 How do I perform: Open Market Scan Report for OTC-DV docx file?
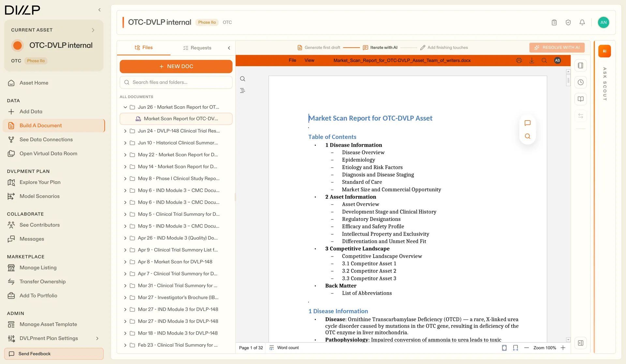tap(176, 119)
